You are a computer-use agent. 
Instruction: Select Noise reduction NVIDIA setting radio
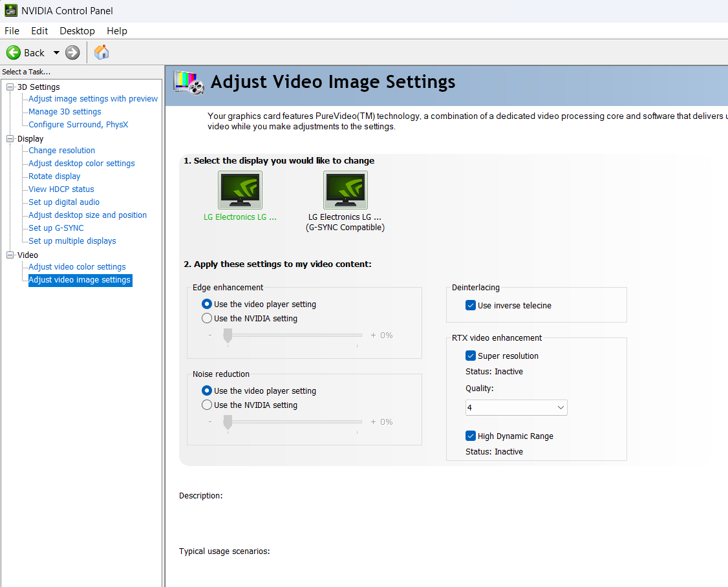click(207, 405)
